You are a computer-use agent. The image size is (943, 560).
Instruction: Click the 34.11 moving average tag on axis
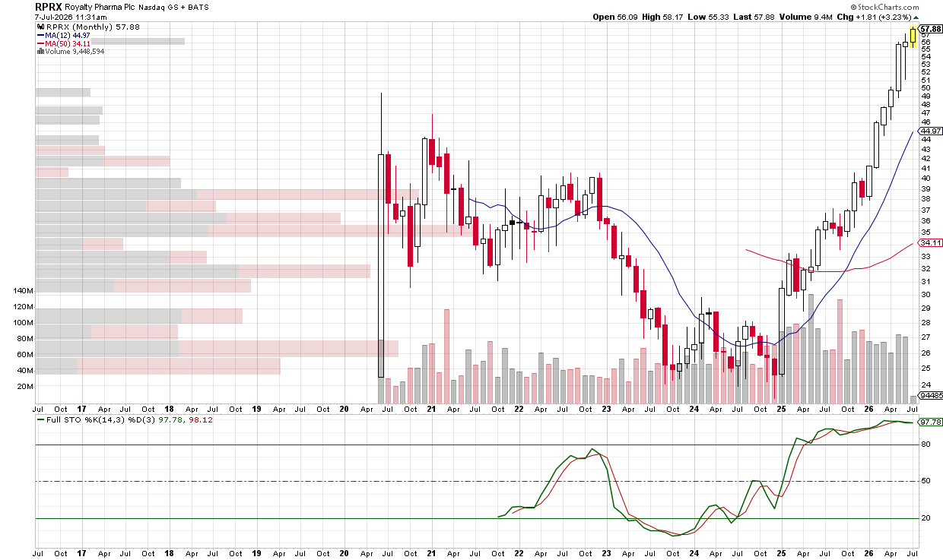(x=931, y=242)
